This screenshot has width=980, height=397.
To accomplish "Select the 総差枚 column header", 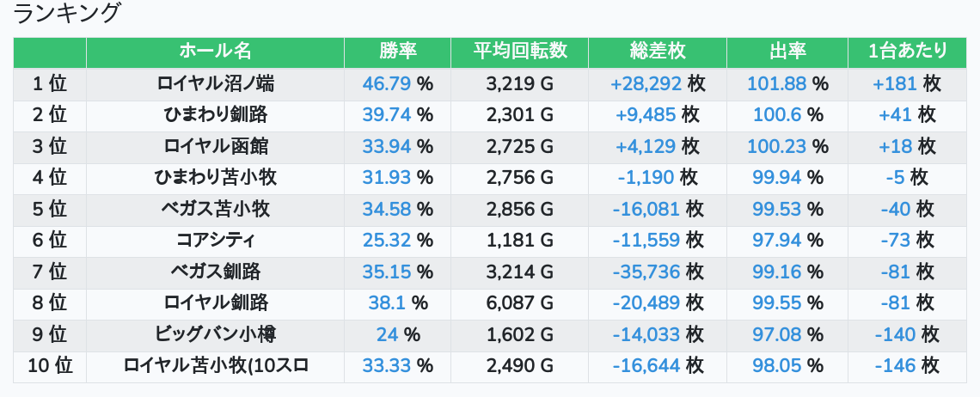I will [x=658, y=52].
